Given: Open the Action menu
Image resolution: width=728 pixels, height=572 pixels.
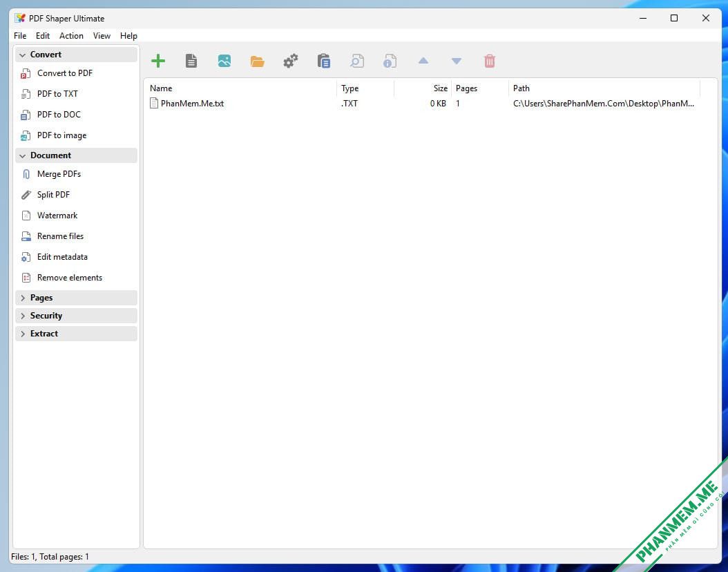Looking at the screenshot, I should pos(71,36).
